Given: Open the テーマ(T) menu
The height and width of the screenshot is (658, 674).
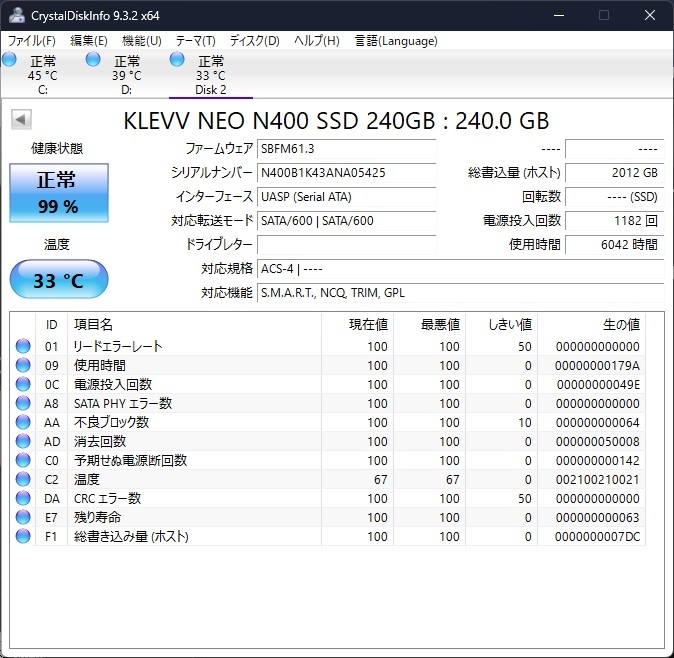Looking at the screenshot, I should pyautogui.click(x=195, y=41).
